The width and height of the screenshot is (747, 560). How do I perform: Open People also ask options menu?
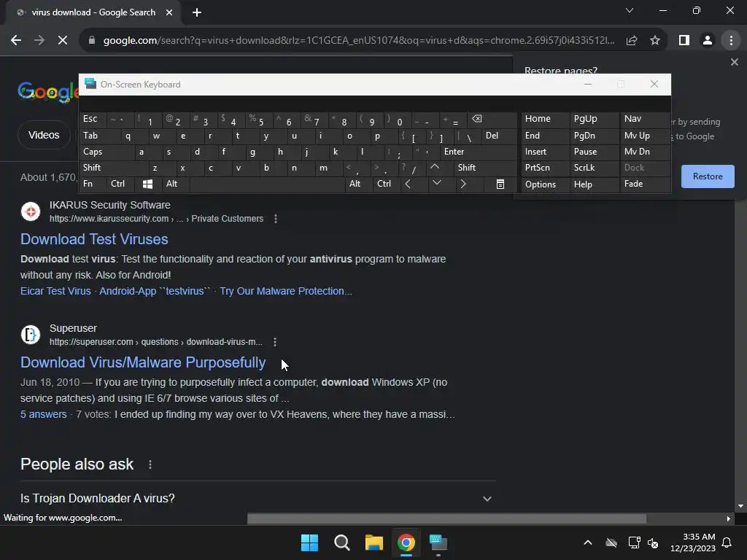tap(150, 464)
